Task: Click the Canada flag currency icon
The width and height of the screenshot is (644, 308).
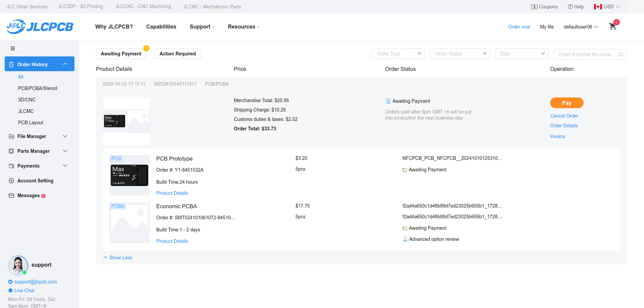Action: pyautogui.click(x=598, y=7)
